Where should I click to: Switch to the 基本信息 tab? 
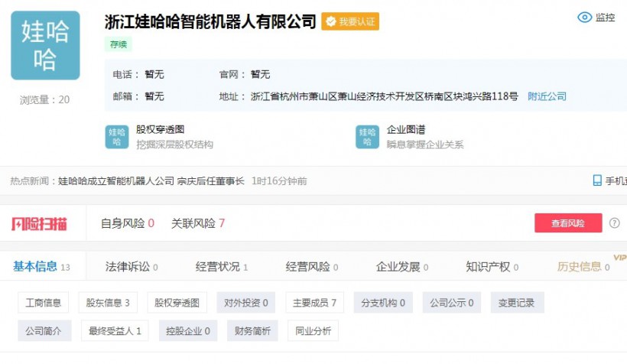point(41,266)
